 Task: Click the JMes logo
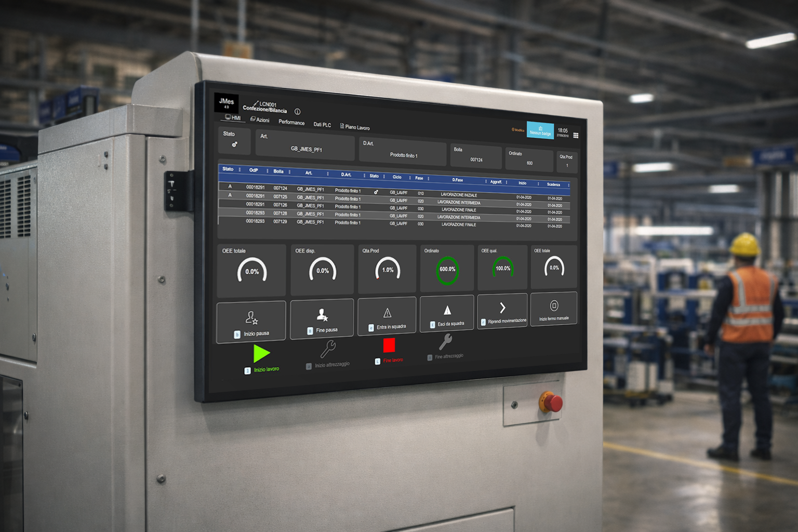(x=227, y=102)
